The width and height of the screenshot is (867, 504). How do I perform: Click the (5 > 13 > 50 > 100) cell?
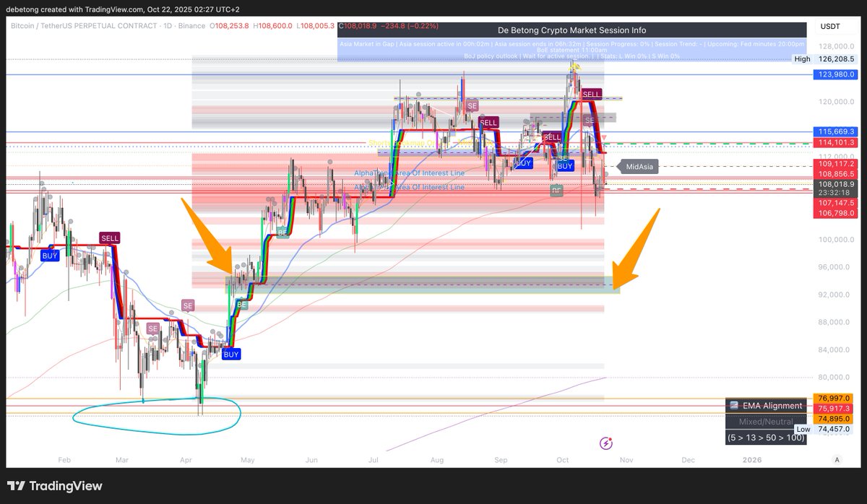tap(765, 438)
